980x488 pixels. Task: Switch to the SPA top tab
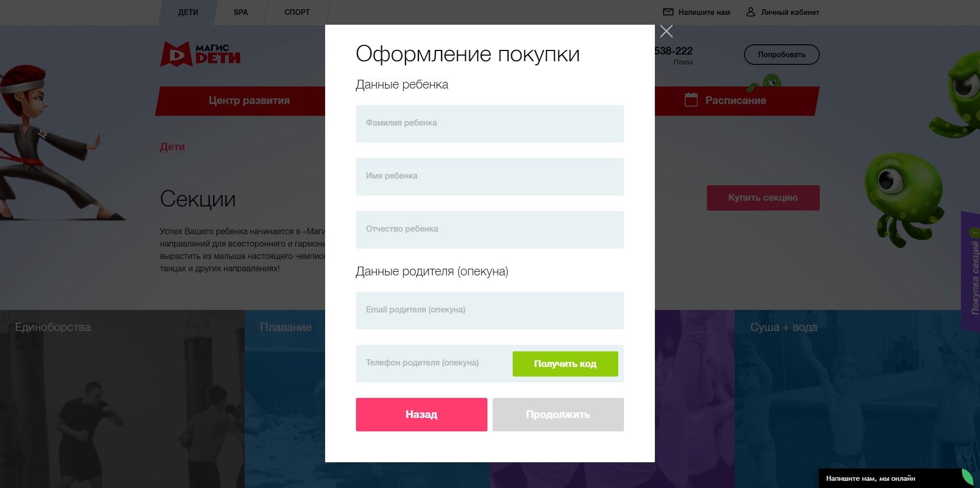point(241,12)
